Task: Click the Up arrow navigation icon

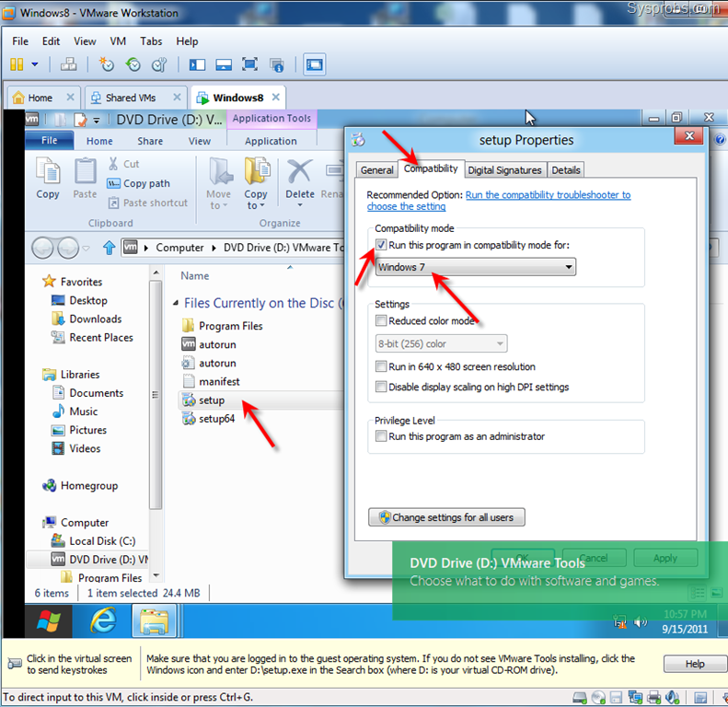Action: pyautogui.click(x=109, y=248)
